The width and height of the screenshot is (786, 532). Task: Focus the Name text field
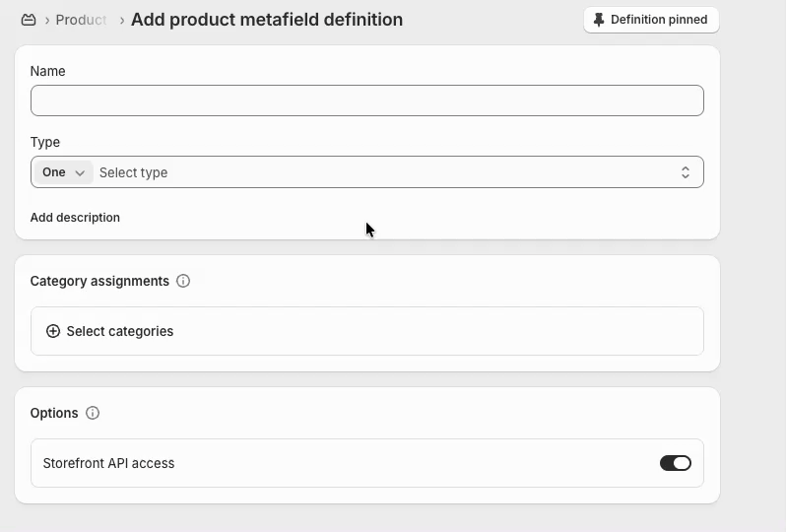pos(366,100)
